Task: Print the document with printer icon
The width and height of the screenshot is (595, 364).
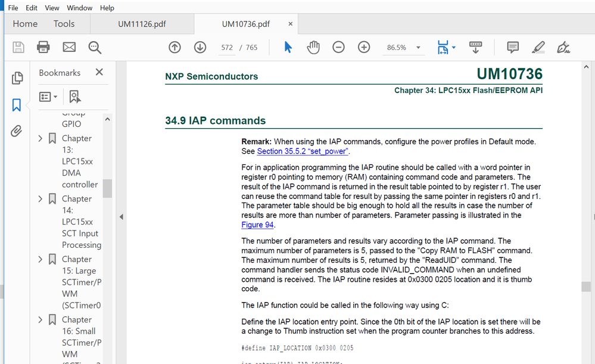Action: pos(43,48)
